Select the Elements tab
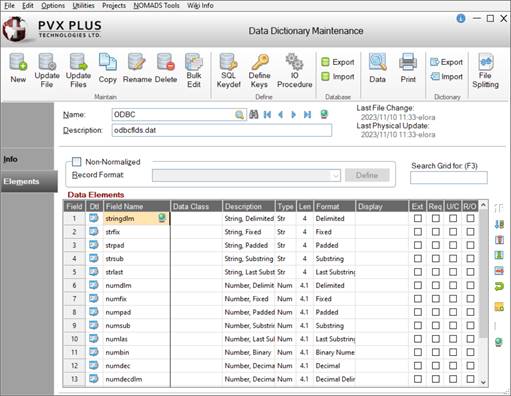511x396 pixels. click(29, 181)
